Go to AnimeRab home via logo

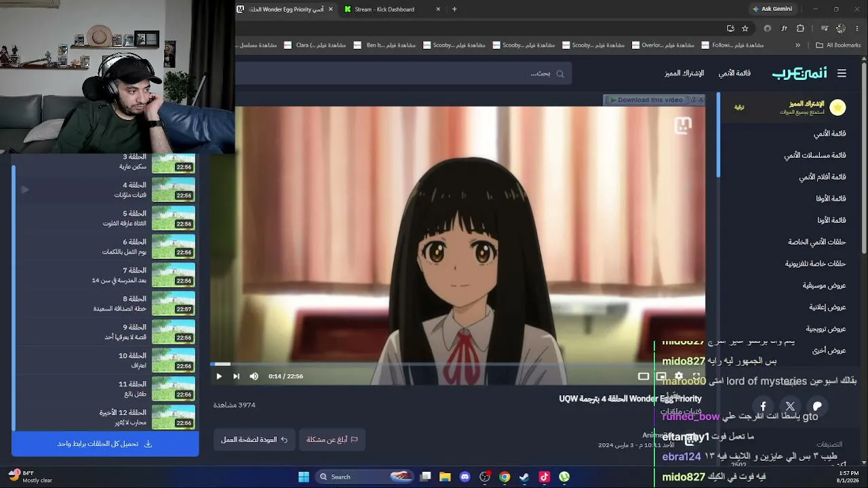tap(799, 73)
